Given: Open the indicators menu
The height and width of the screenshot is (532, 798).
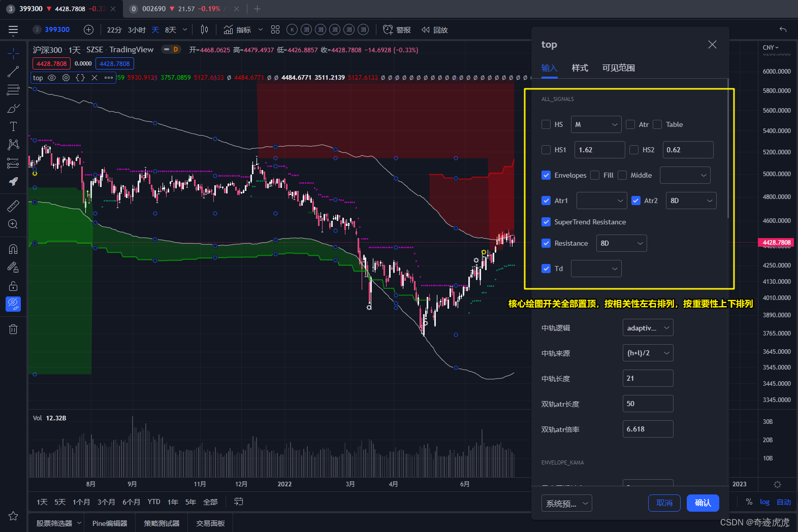Looking at the screenshot, I should [x=237, y=30].
